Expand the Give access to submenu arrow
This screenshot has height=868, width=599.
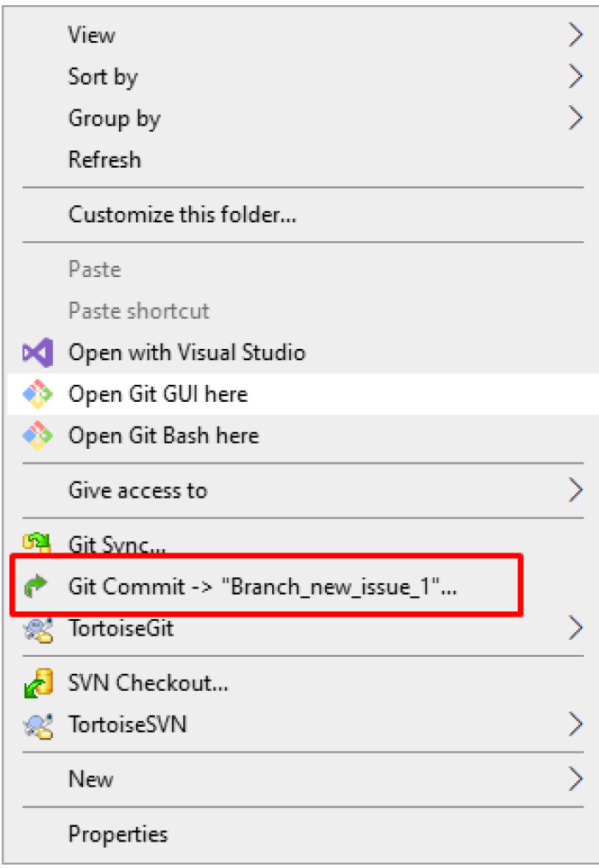(576, 491)
